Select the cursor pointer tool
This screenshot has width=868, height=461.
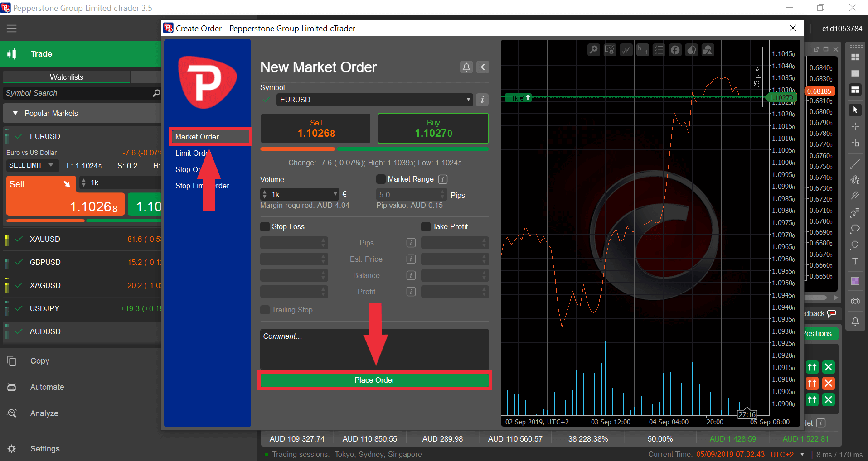click(855, 110)
